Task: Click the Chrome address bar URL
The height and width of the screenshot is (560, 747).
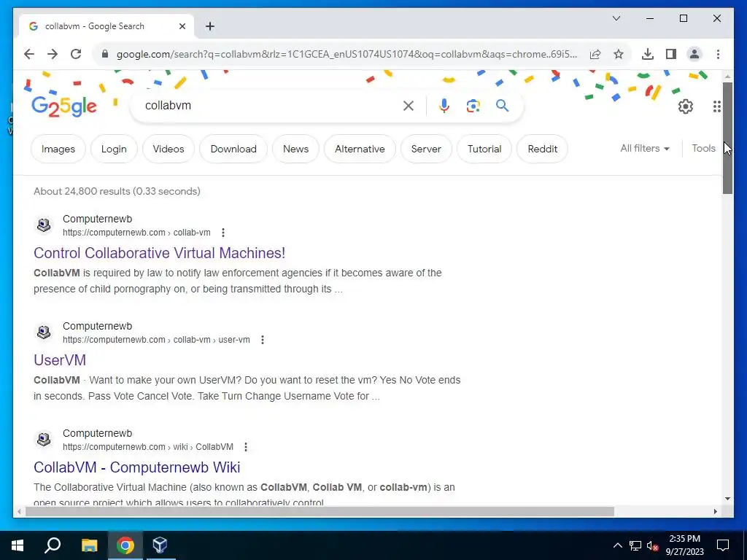Action: (347, 54)
